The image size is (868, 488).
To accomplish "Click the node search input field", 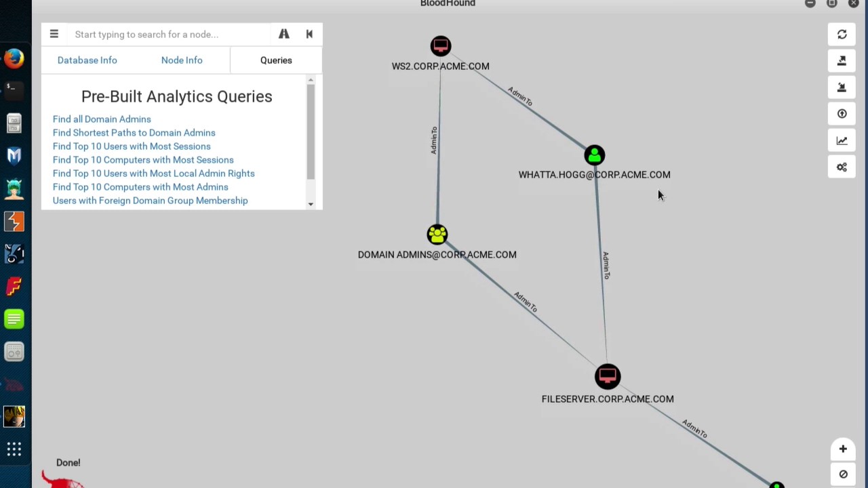I will (x=170, y=35).
